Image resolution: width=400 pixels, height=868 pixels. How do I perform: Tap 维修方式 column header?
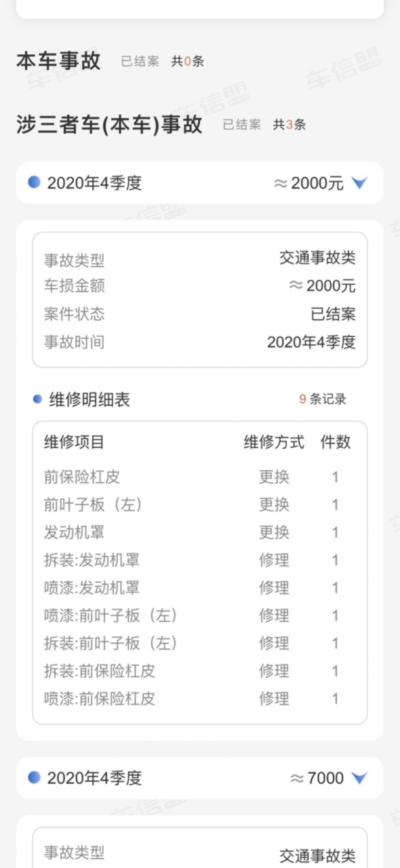point(274,442)
